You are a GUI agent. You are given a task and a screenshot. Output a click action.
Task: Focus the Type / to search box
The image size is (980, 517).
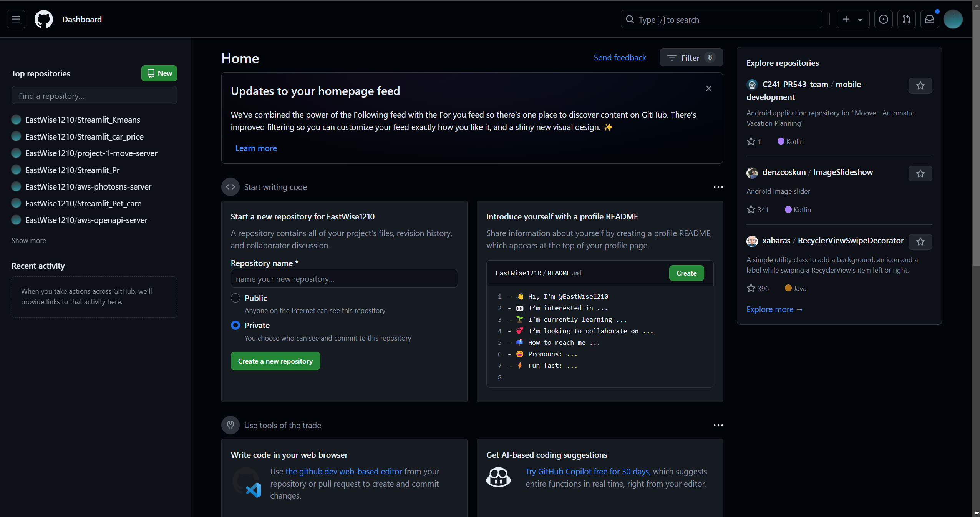(x=721, y=19)
